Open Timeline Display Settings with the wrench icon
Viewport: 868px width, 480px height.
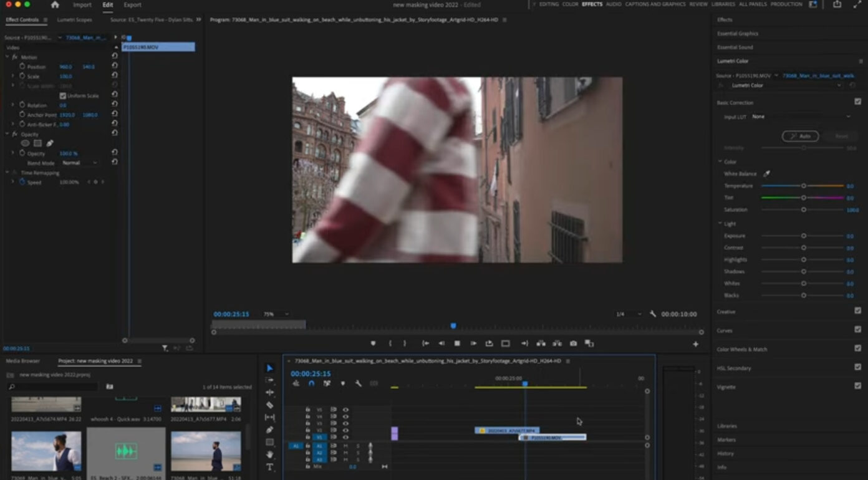359,383
